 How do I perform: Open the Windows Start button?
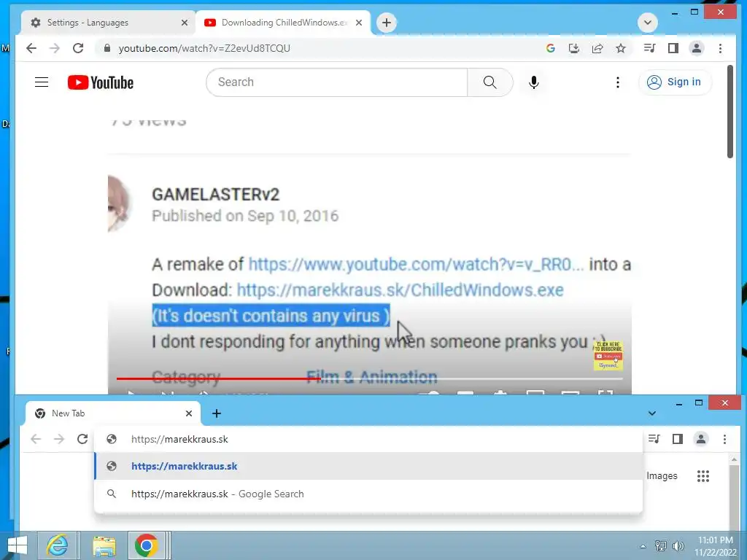click(x=18, y=545)
